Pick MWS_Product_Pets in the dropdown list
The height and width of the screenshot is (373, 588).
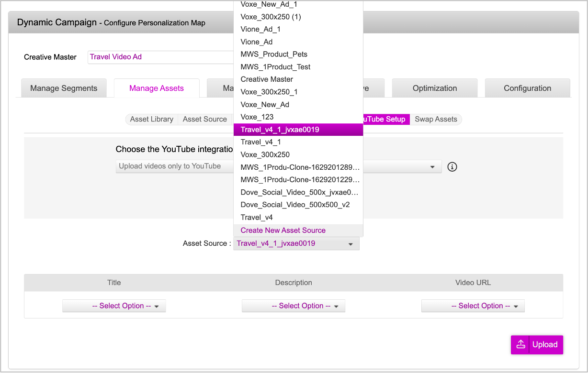(274, 54)
